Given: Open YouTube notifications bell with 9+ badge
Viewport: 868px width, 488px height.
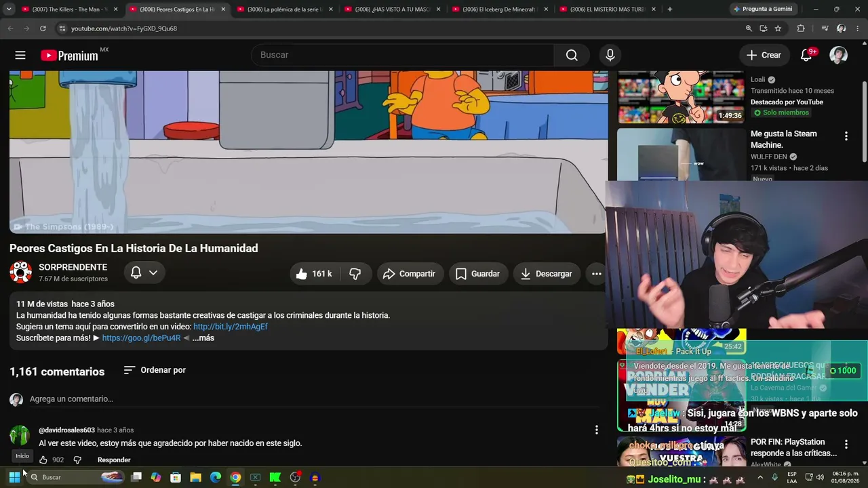Looking at the screenshot, I should [x=806, y=55].
